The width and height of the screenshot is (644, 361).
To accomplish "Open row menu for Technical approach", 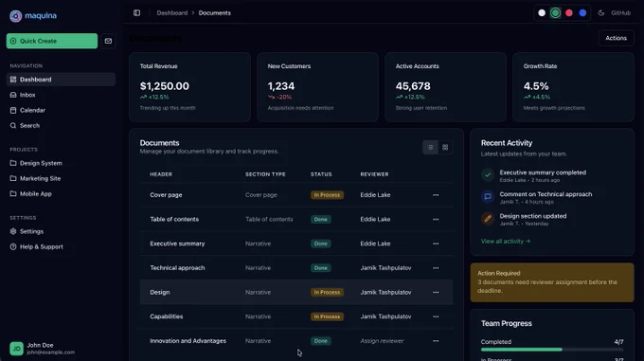I will 436,268.
